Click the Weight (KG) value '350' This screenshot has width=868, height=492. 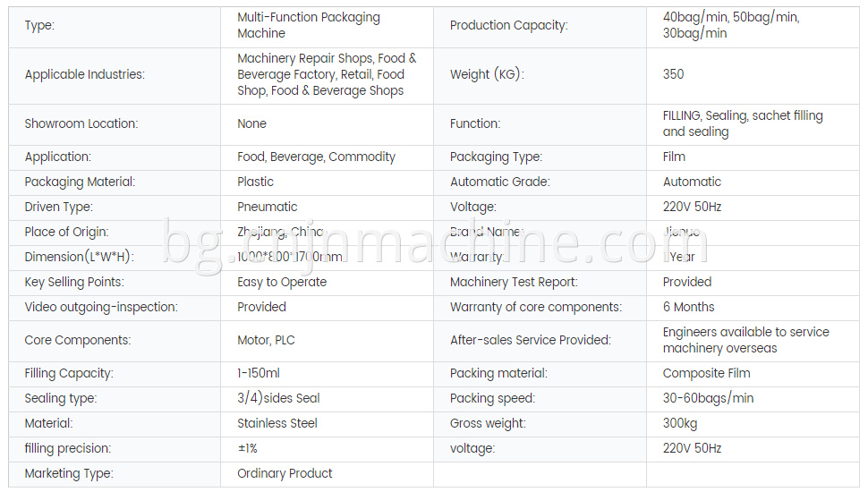673,74
